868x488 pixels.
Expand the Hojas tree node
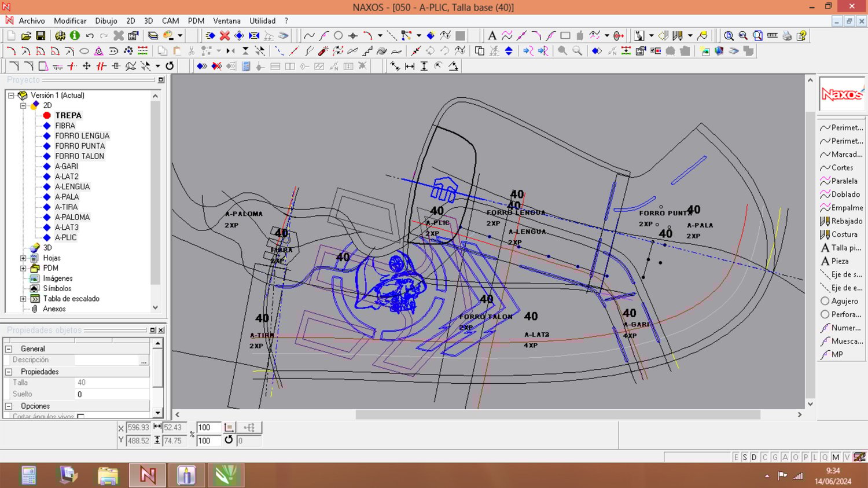(x=23, y=258)
